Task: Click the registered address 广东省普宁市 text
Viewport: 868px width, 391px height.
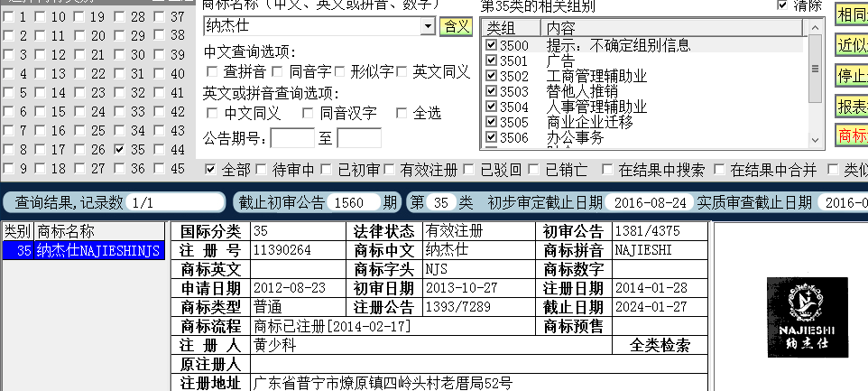Action: [x=383, y=383]
